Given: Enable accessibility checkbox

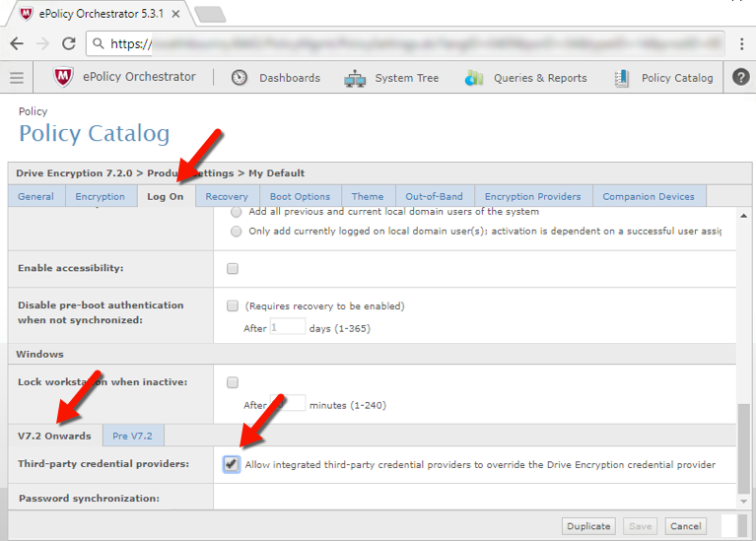Looking at the screenshot, I should click(233, 269).
